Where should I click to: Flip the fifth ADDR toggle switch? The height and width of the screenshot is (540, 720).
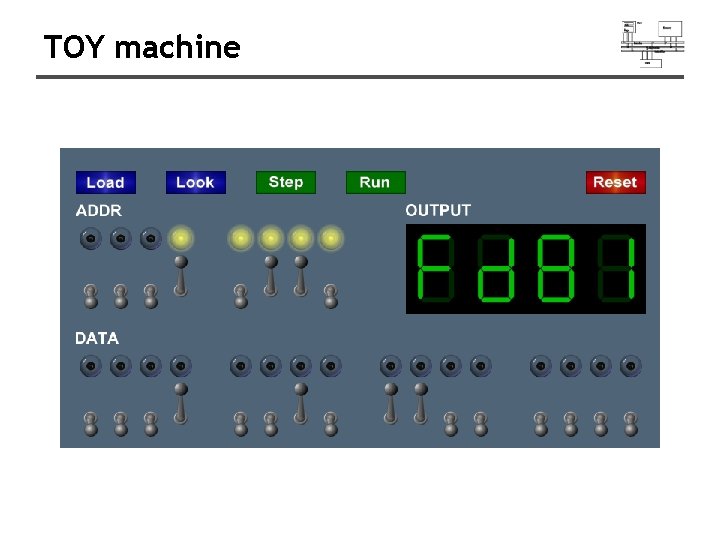pyautogui.click(x=241, y=296)
